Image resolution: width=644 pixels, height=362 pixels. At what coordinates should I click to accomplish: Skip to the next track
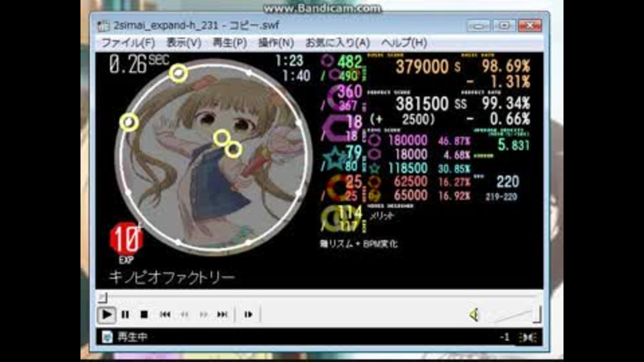pyautogui.click(x=222, y=315)
